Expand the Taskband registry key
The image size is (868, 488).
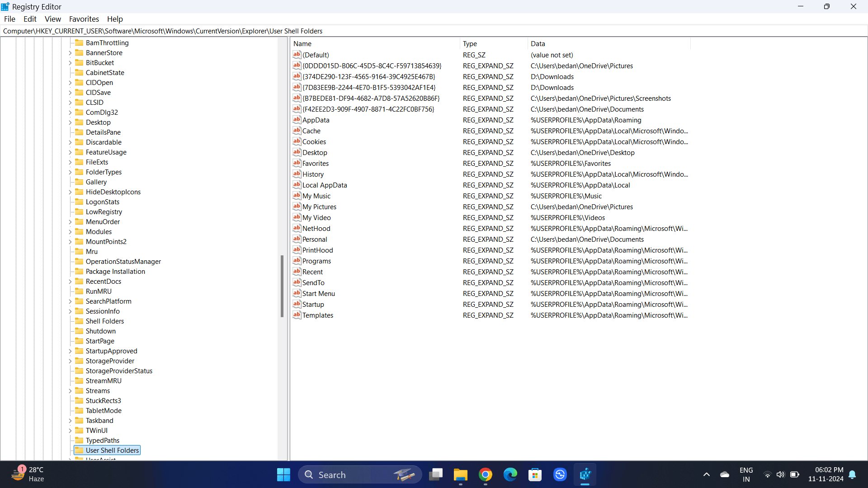[70, 421]
